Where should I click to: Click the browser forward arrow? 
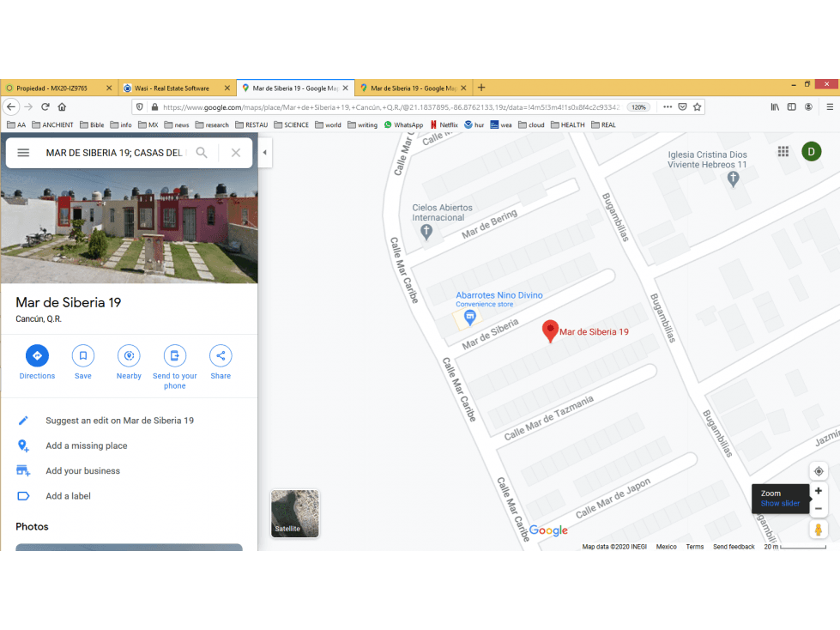(28, 107)
